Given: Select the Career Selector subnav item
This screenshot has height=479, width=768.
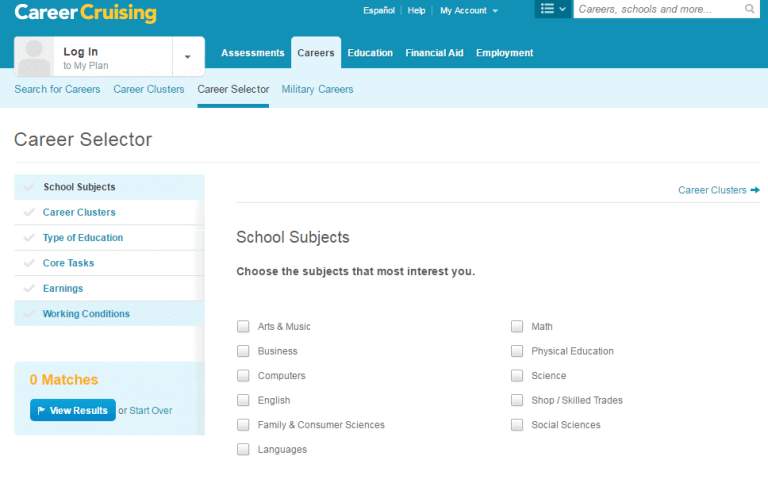Looking at the screenshot, I should click(233, 89).
